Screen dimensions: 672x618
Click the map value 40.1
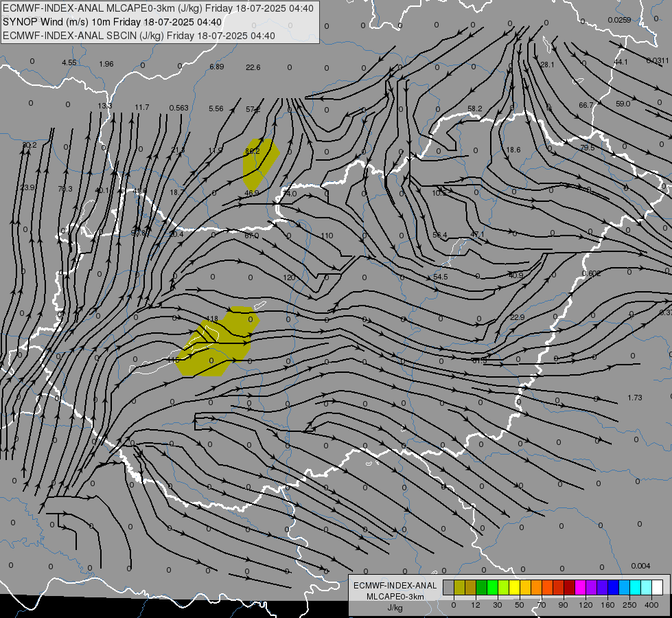point(102,190)
